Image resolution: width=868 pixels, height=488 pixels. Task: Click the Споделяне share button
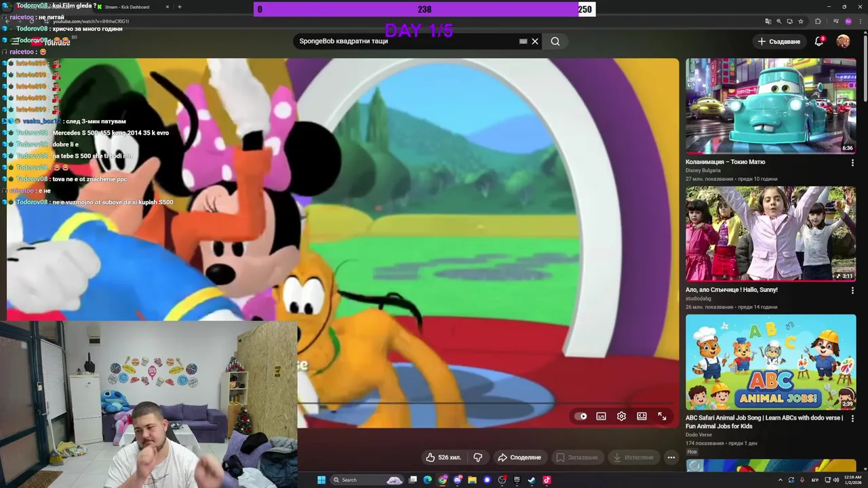point(519,457)
